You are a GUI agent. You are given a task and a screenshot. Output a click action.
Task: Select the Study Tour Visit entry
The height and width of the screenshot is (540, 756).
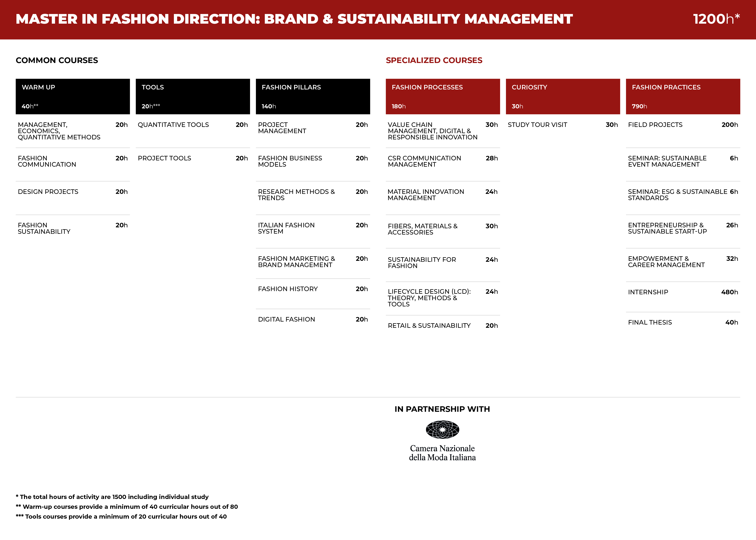coord(563,125)
